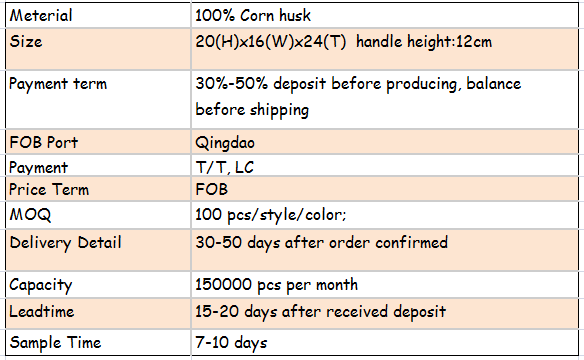
Task: Click the FOB Port label cell
Action: point(98,142)
